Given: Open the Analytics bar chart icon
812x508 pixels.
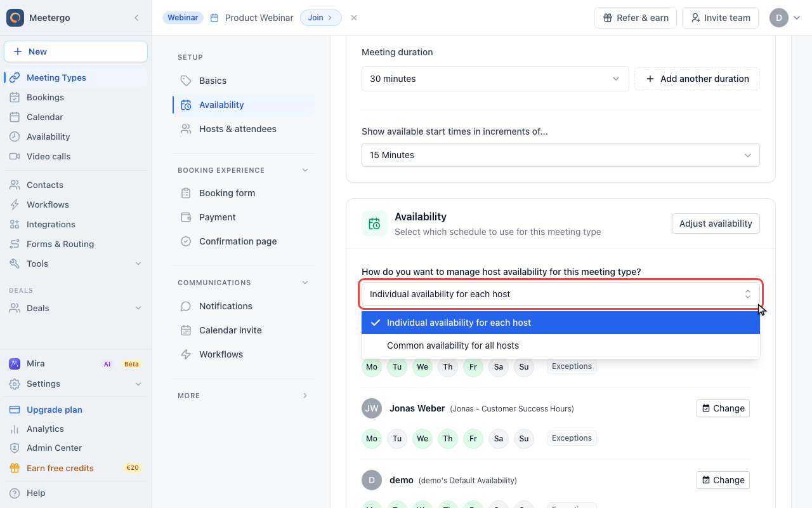Looking at the screenshot, I should point(15,429).
